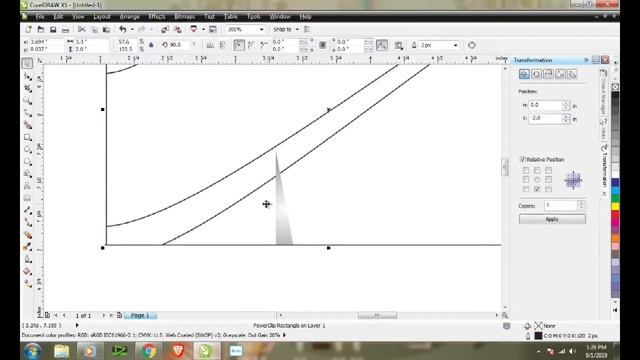Select the Shape tool in the toolbox
The height and width of the screenshot is (360, 640).
tap(27, 76)
